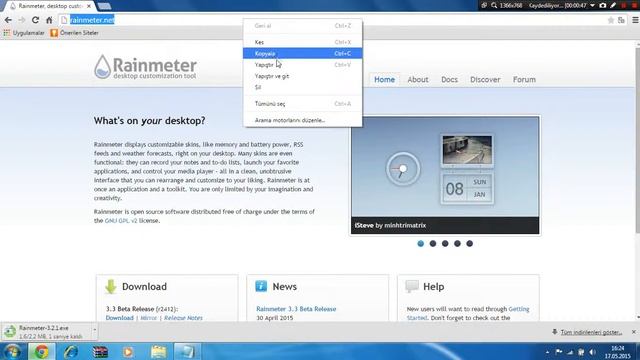Select the first slideshow dot
This screenshot has height=360, width=640.
[420, 244]
